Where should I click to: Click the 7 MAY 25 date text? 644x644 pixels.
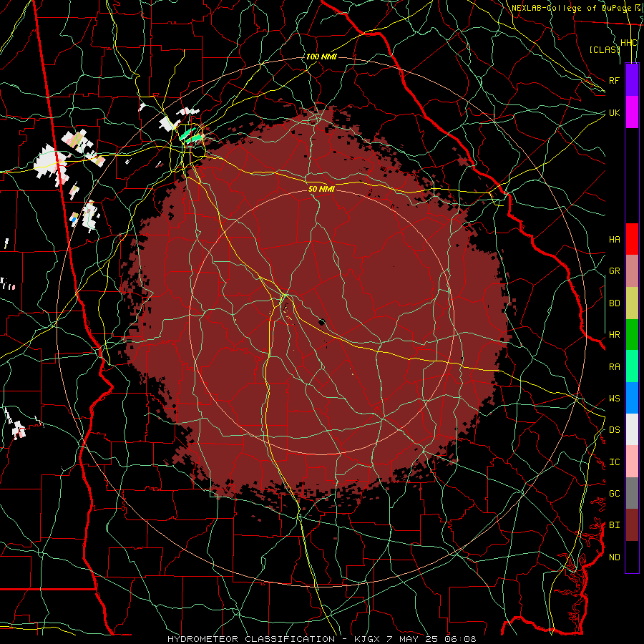tap(411, 639)
